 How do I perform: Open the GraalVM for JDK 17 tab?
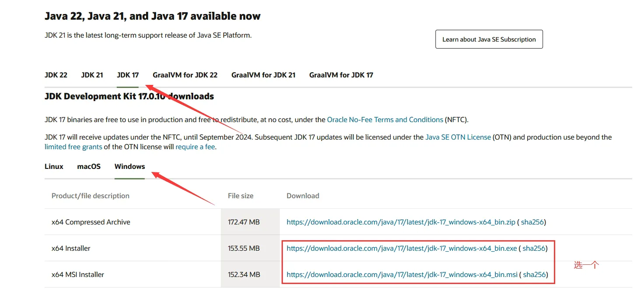(341, 75)
